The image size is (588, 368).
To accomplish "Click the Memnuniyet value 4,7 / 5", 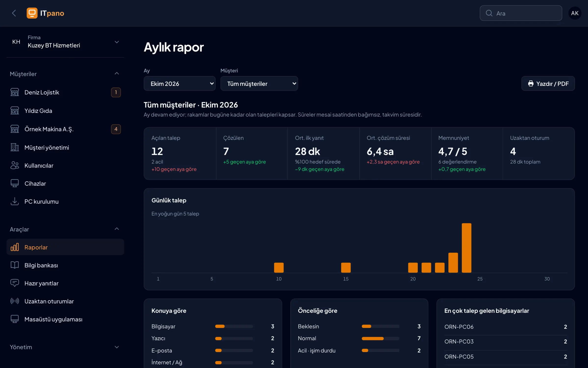I will coord(453,151).
